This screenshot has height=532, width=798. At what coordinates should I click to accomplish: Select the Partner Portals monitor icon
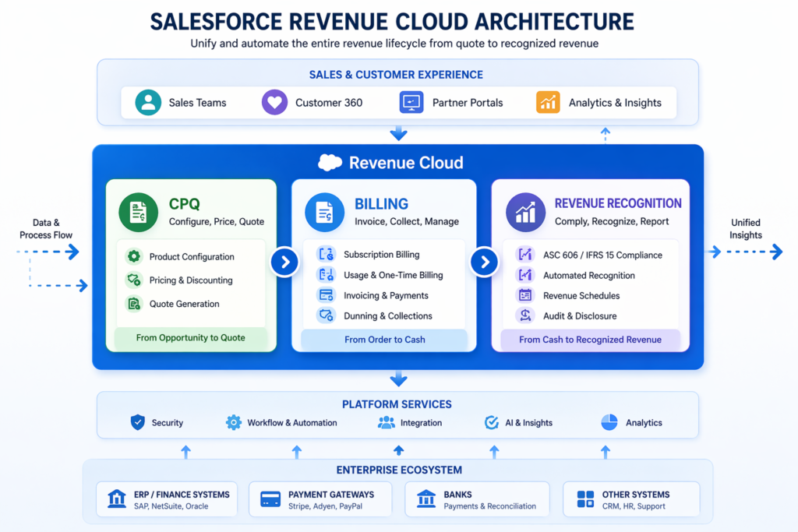coord(411,103)
